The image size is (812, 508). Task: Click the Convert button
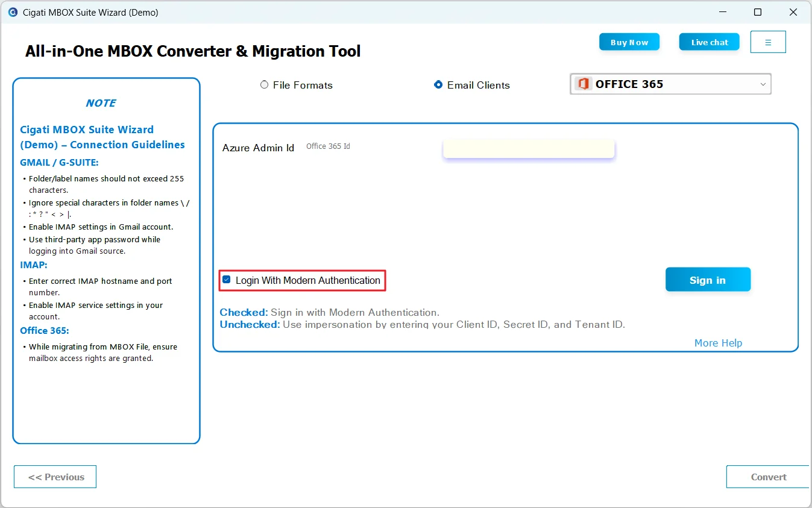click(769, 477)
